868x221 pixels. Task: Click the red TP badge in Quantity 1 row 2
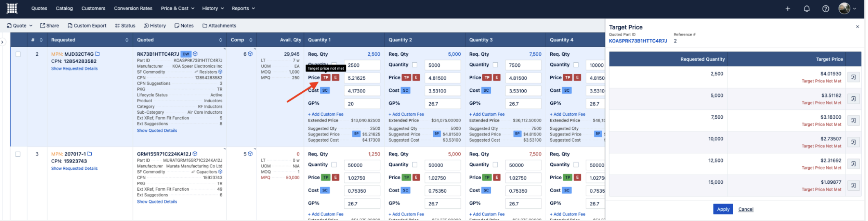325,77
